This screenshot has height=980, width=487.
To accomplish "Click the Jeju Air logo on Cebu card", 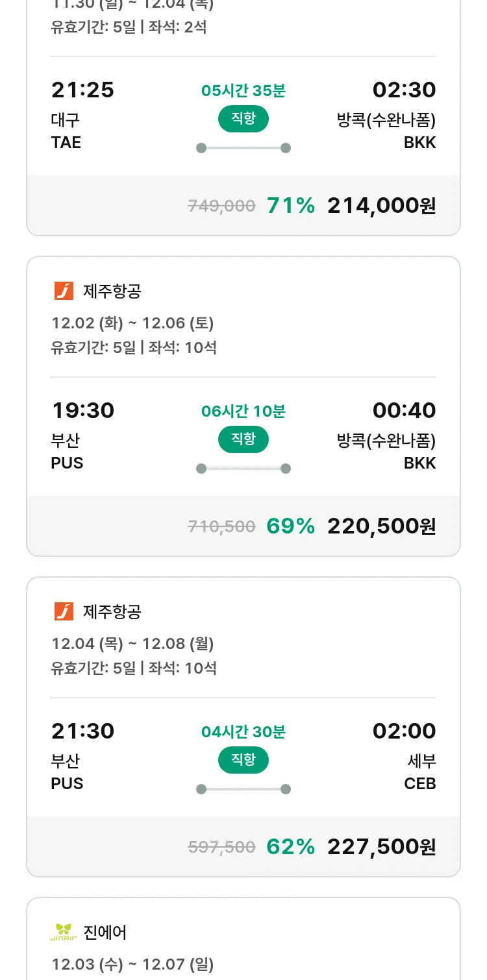I will 64,611.
